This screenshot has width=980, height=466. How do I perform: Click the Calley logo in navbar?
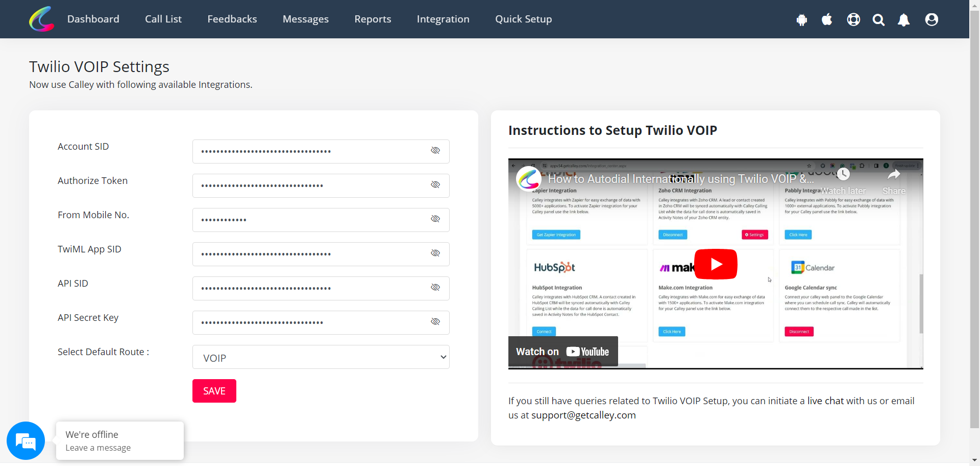pos(42,19)
